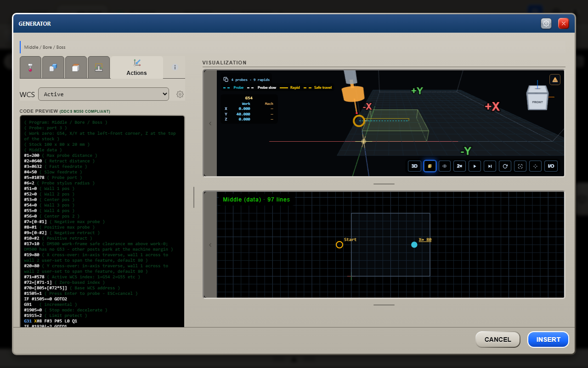
Task: Open the Generator settings gear in title bar
Action: [x=546, y=23]
